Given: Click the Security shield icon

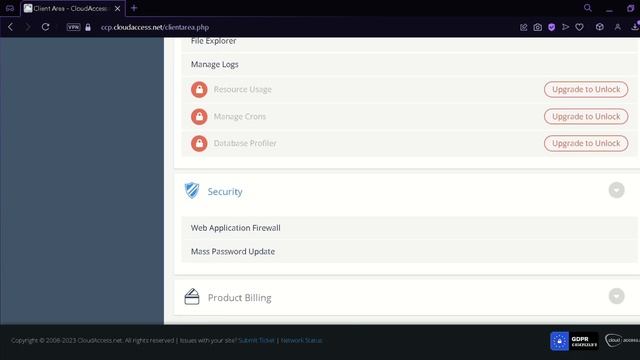Looking at the screenshot, I should [191, 191].
